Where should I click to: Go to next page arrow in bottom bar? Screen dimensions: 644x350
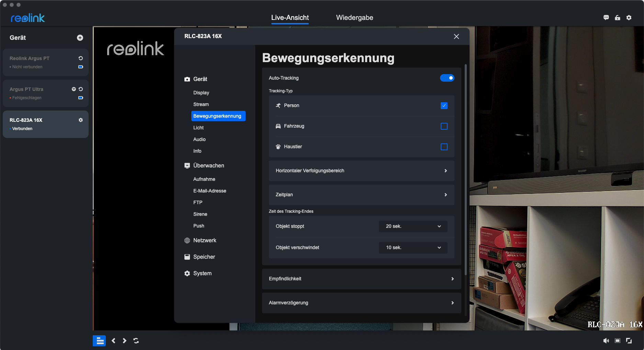point(125,340)
